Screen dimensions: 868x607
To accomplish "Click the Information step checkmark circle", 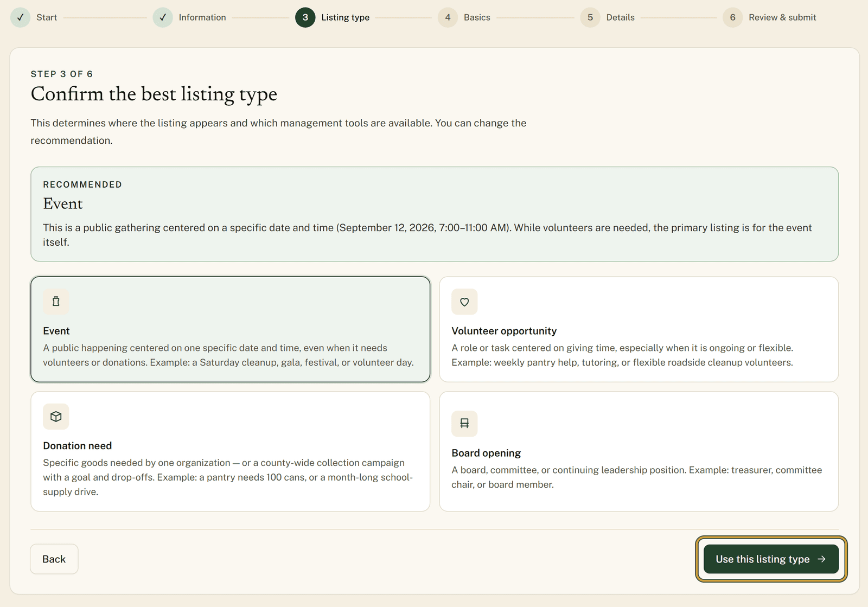I will 163,17.
